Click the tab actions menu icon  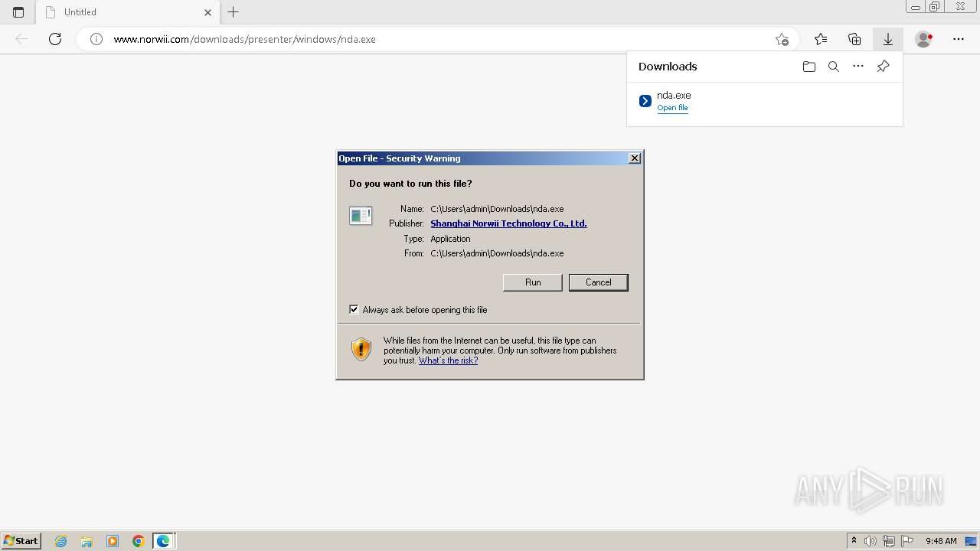(x=18, y=12)
